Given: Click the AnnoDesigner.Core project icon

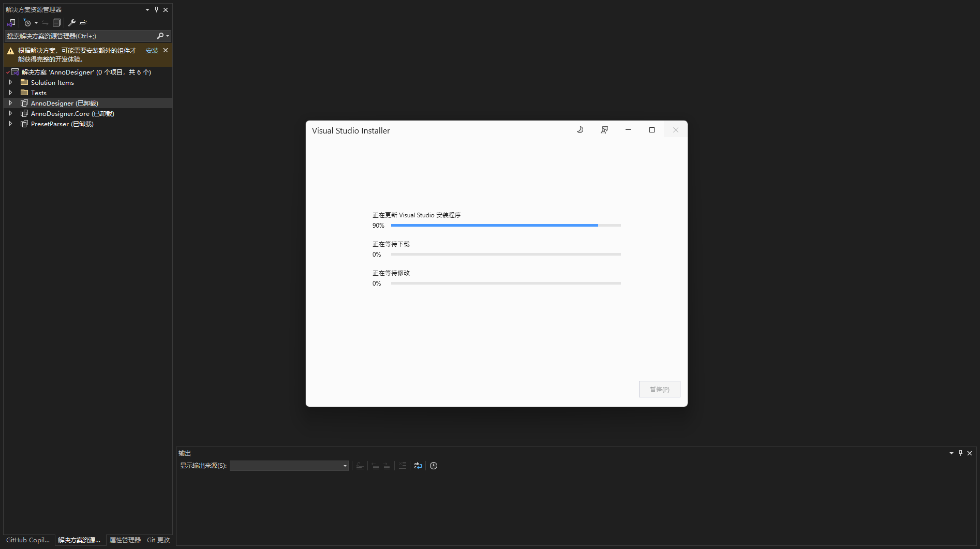Looking at the screenshot, I should (x=24, y=113).
